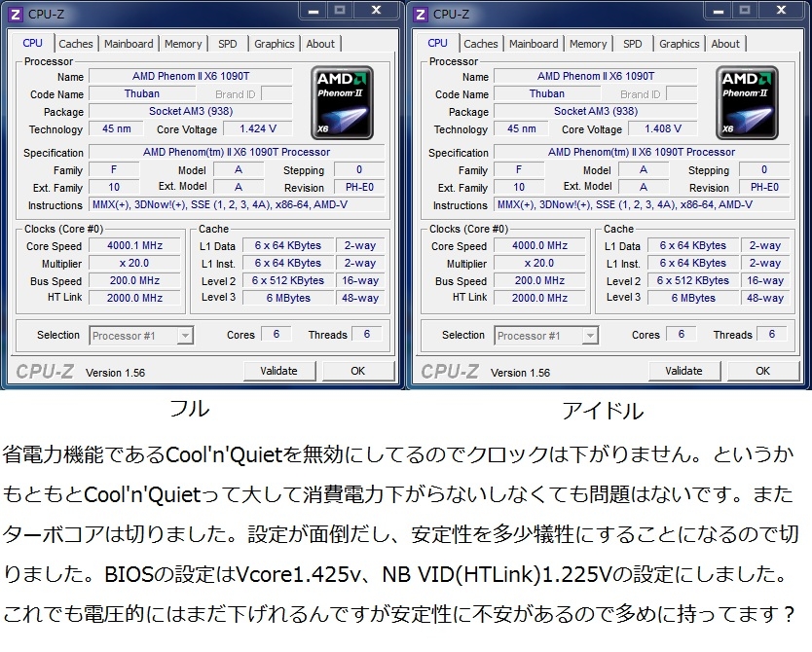Select the Memory tab in the フル window

pyautogui.click(x=183, y=44)
